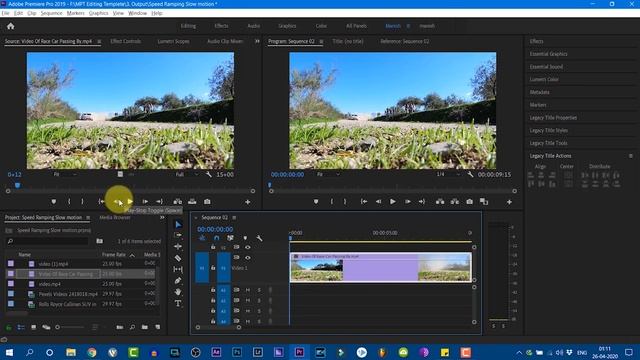Viewport: 640px width, 360px height.
Task: Add a marker in the Program monitor
Action: click(316, 202)
